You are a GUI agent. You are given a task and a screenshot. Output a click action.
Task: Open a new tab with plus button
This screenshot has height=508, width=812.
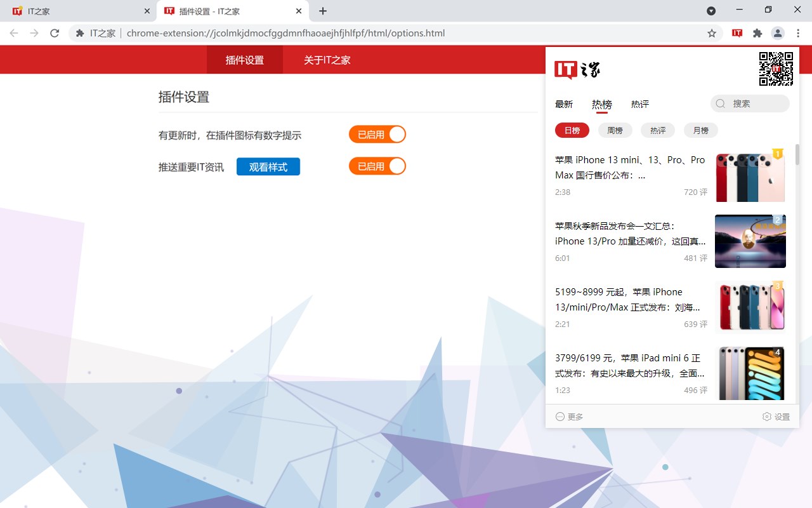click(323, 11)
